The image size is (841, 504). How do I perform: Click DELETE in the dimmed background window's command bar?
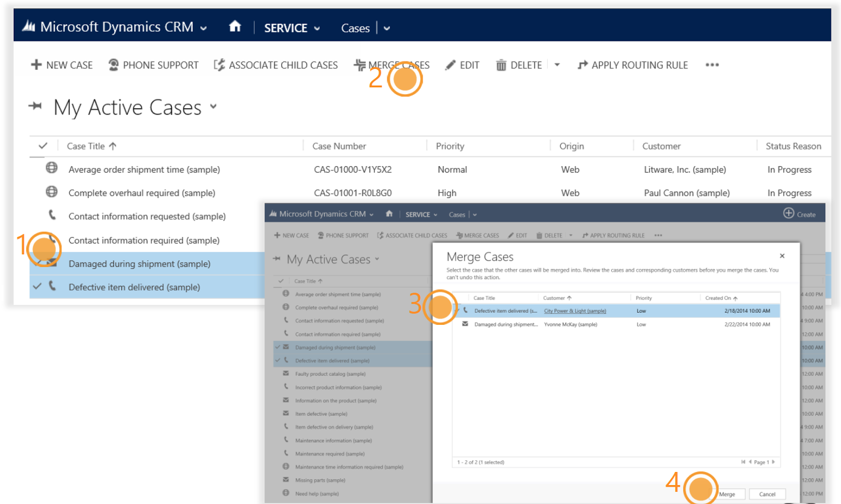point(549,235)
